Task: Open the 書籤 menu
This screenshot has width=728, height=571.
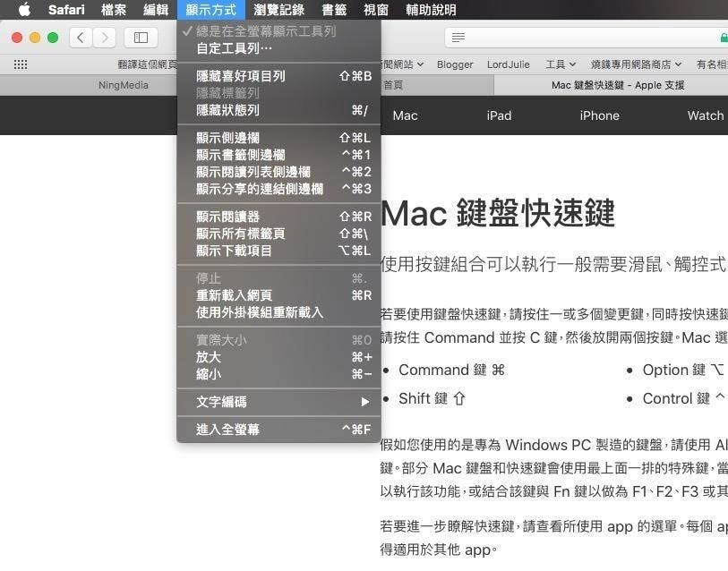Action: 334,10
